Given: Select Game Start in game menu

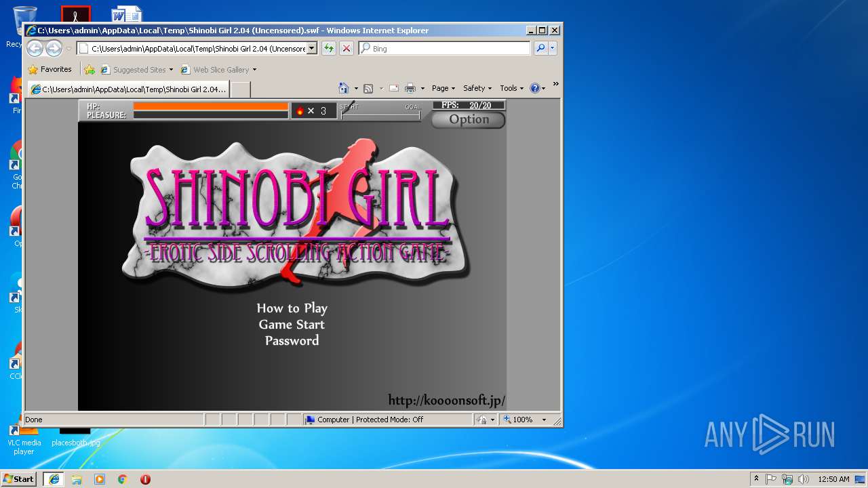Looking at the screenshot, I should (x=292, y=325).
